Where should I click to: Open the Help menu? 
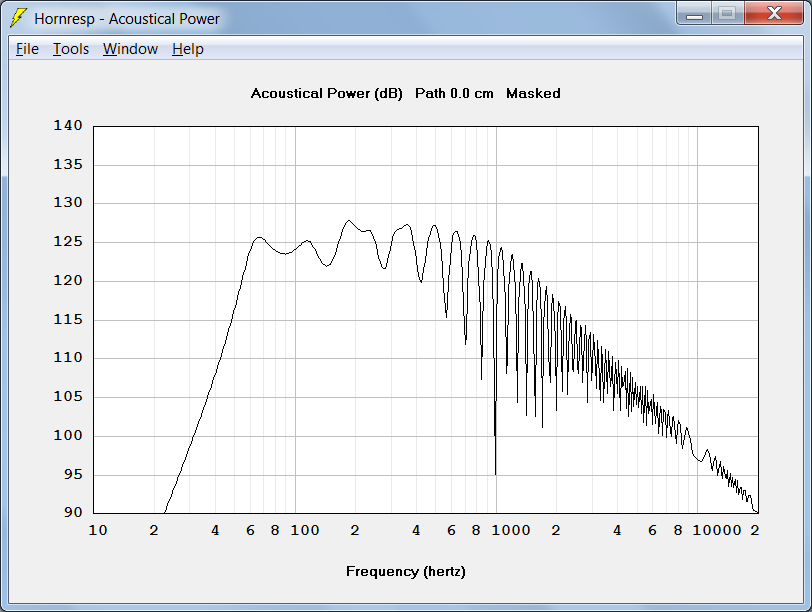click(188, 49)
